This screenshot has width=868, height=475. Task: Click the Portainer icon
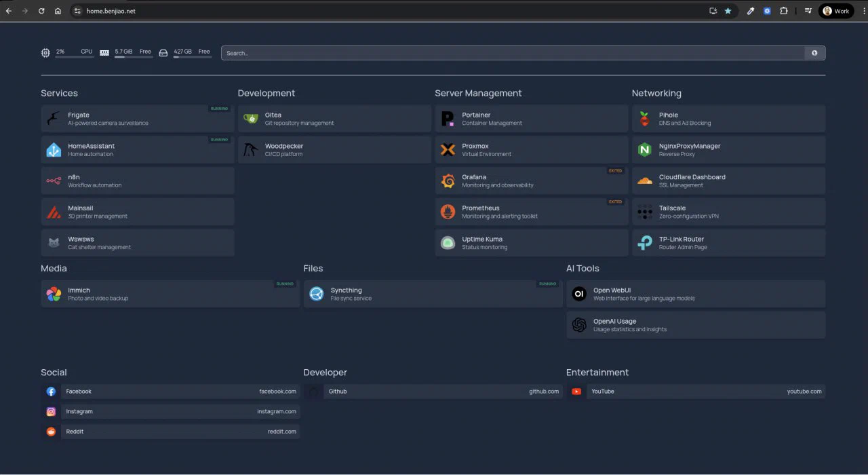448,119
